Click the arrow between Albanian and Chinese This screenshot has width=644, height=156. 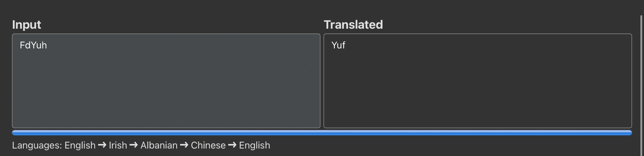(x=184, y=145)
